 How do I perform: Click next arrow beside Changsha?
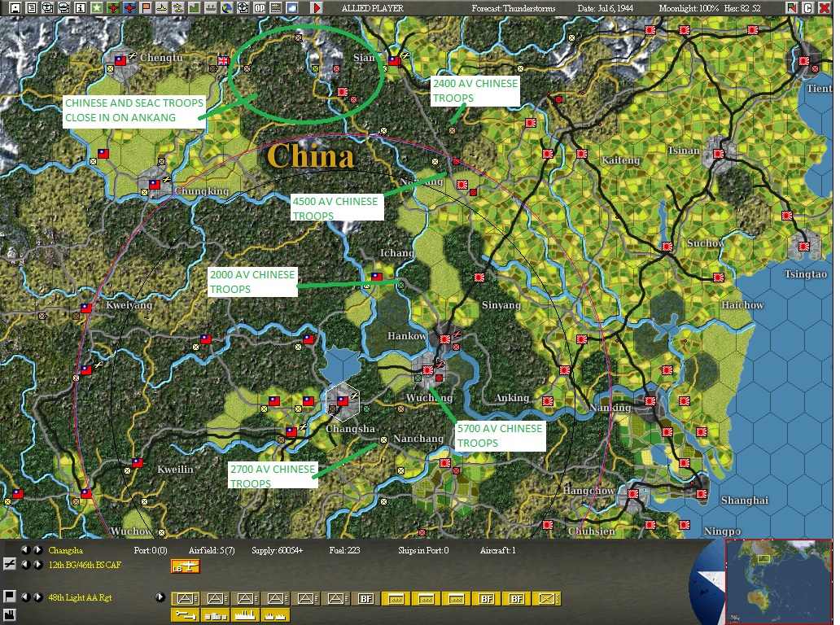[x=38, y=550]
